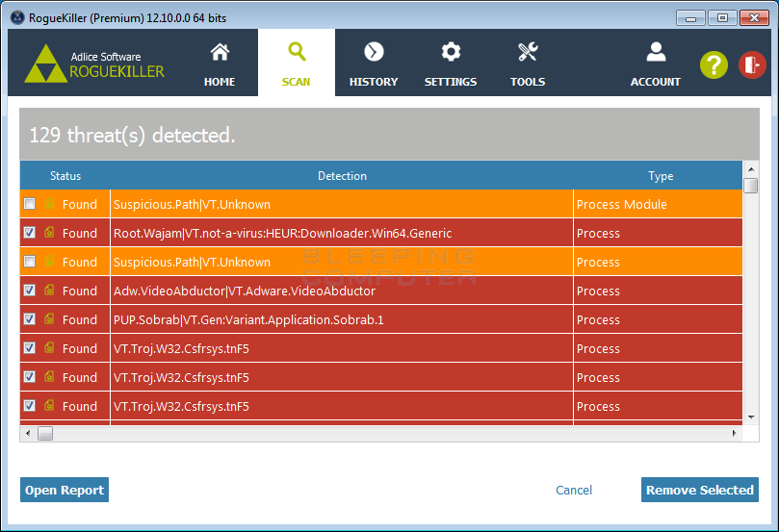Uncheck the Adw.VideoAbductor checkbox
The width and height of the screenshot is (779, 532).
29,290
